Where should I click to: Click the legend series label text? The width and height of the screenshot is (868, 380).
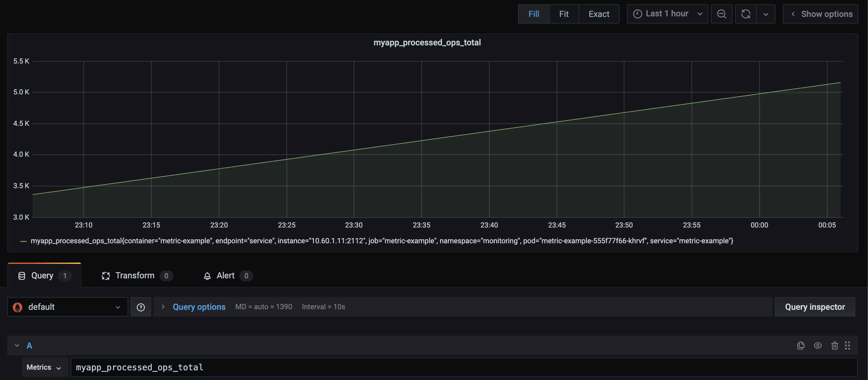[x=382, y=241]
